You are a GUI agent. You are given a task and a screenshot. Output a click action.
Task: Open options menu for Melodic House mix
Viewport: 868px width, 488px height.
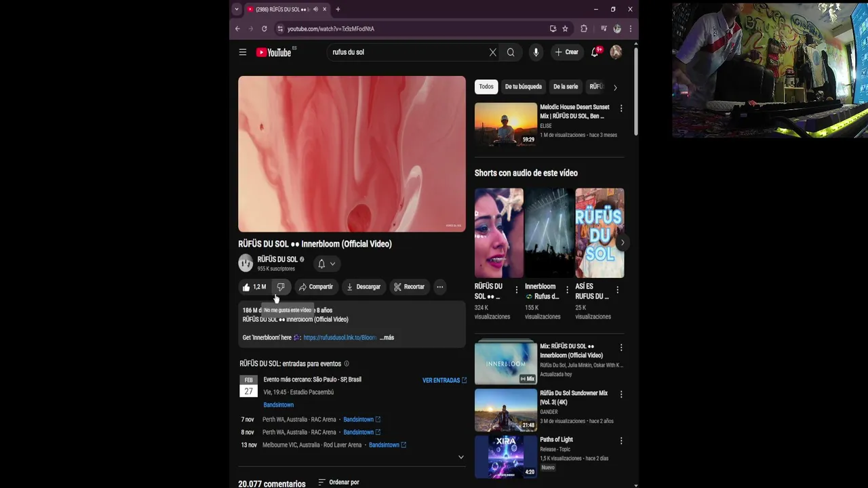click(x=621, y=108)
